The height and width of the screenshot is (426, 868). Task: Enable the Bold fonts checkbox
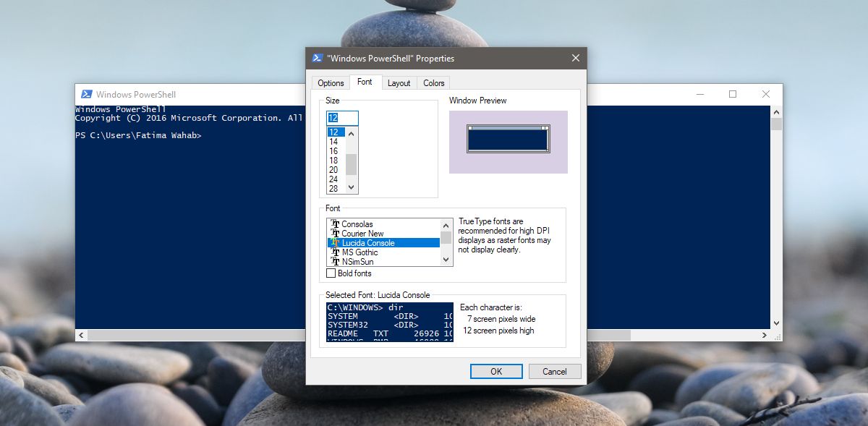pyautogui.click(x=331, y=273)
